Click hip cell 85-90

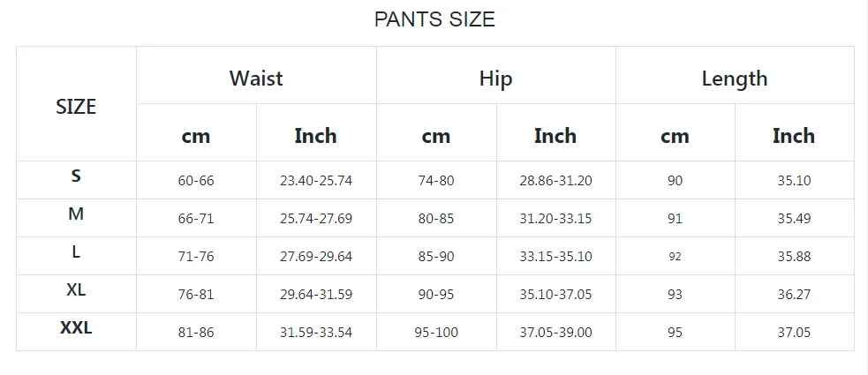point(437,256)
